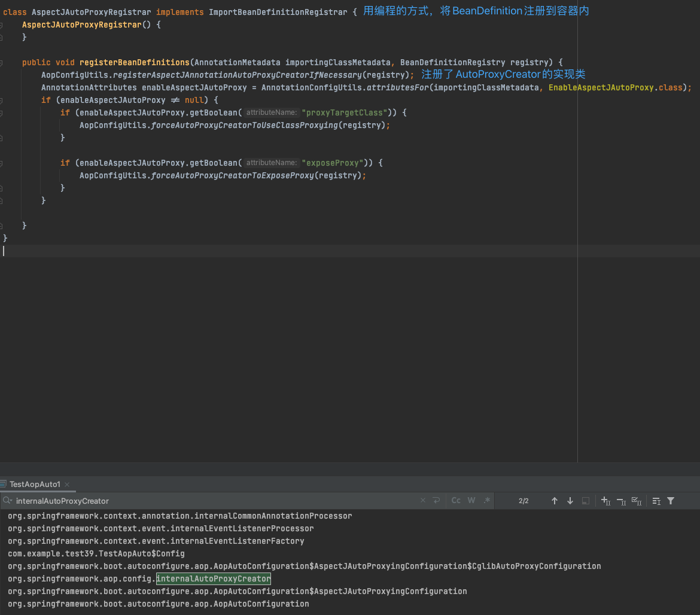Go to next occurrence with down arrow
Viewport: 700px width, 615px height.
[x=570, y=501]
